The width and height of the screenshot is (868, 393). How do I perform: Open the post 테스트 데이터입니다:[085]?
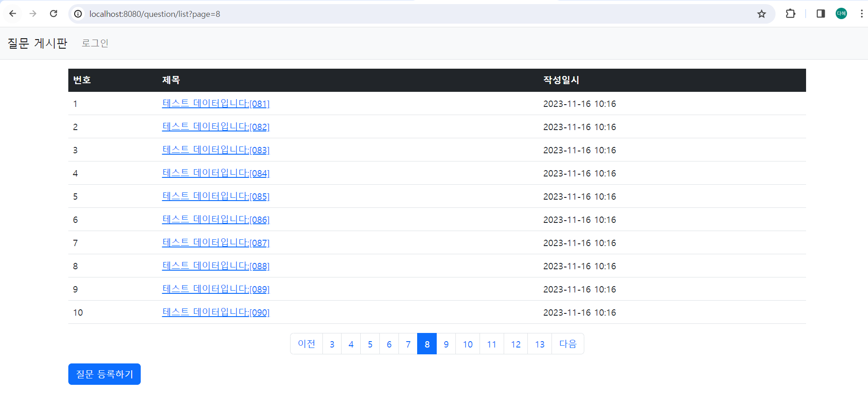point(216,196)
